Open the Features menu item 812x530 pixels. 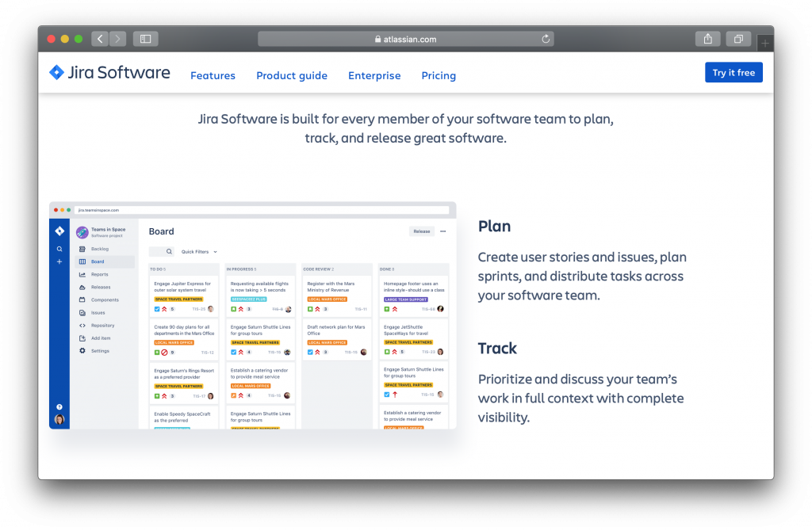[213, 75]
